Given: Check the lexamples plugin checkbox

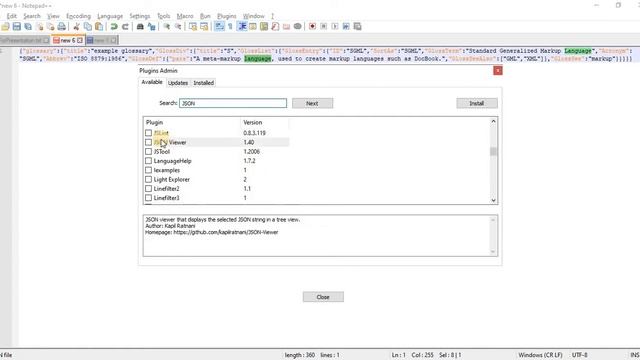Looking at the screenshot, I should (x=149, y=170).
